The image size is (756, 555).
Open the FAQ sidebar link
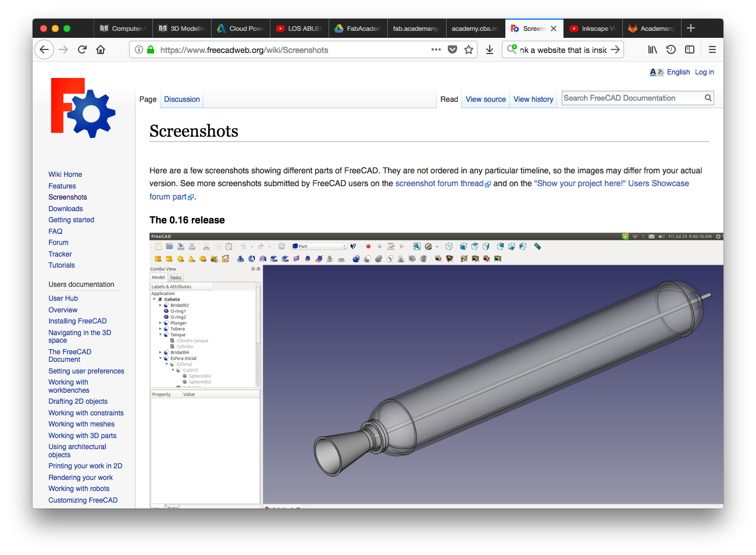(x=55, y=232)
